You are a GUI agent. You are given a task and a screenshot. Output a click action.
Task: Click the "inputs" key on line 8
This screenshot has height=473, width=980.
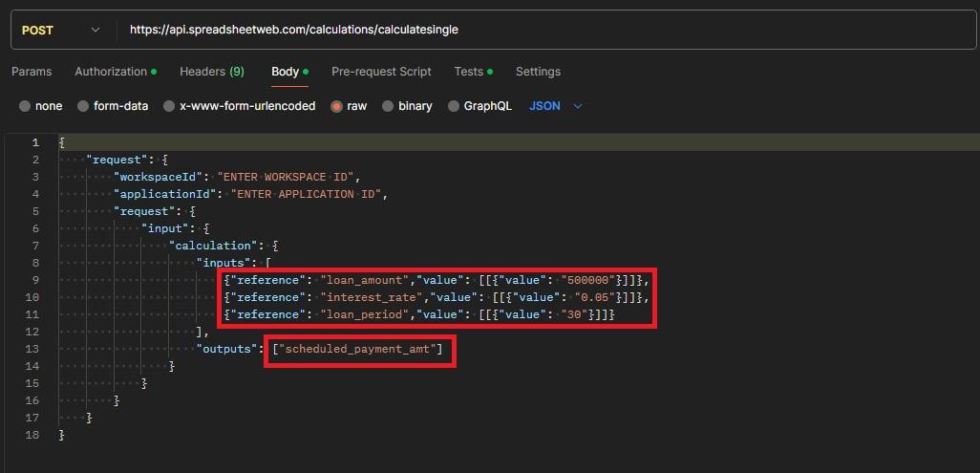[x=224, y=264]
